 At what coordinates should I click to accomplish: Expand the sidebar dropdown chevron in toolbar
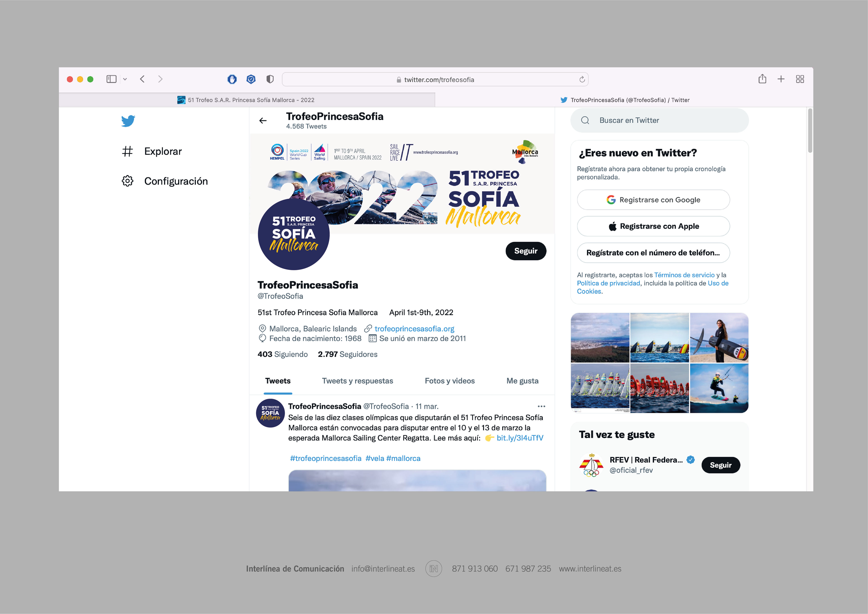coord(125,79)
